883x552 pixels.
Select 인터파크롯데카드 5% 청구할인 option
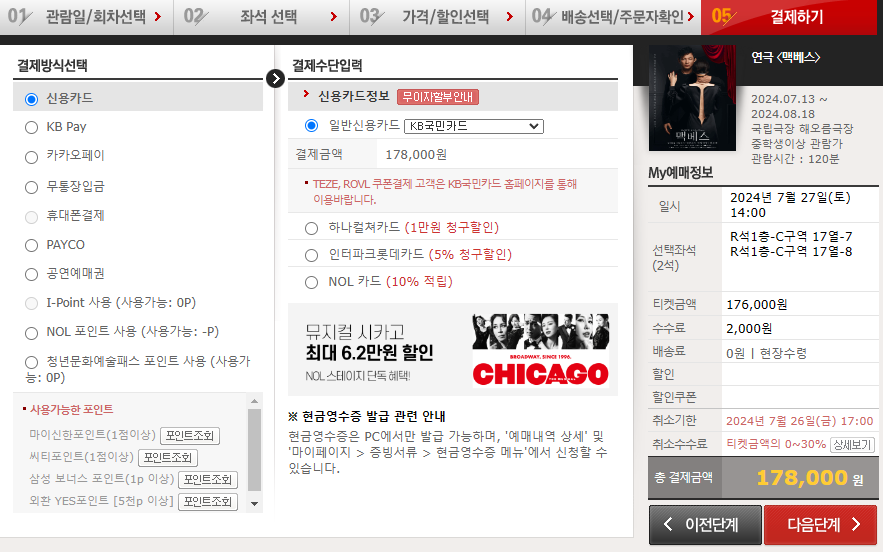coord(311,255)
